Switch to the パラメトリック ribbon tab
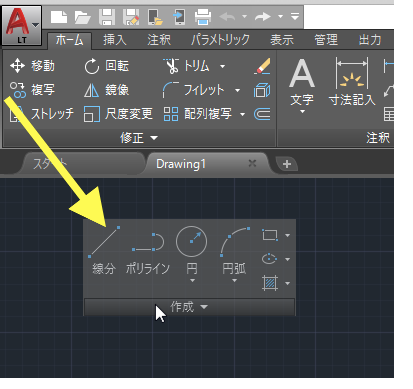 220,40
